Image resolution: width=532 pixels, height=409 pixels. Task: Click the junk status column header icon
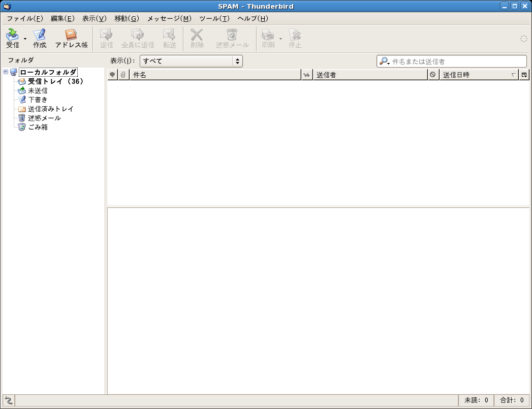pos(432,75)
